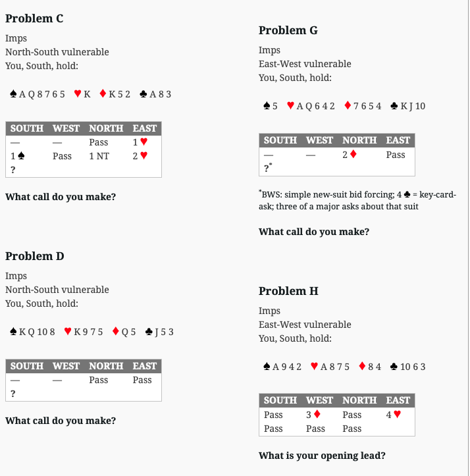Image resolution: width=470 pixels, height=476 pixels.
Task: Click the question mark cell in Problem C table
Action: 13,170
